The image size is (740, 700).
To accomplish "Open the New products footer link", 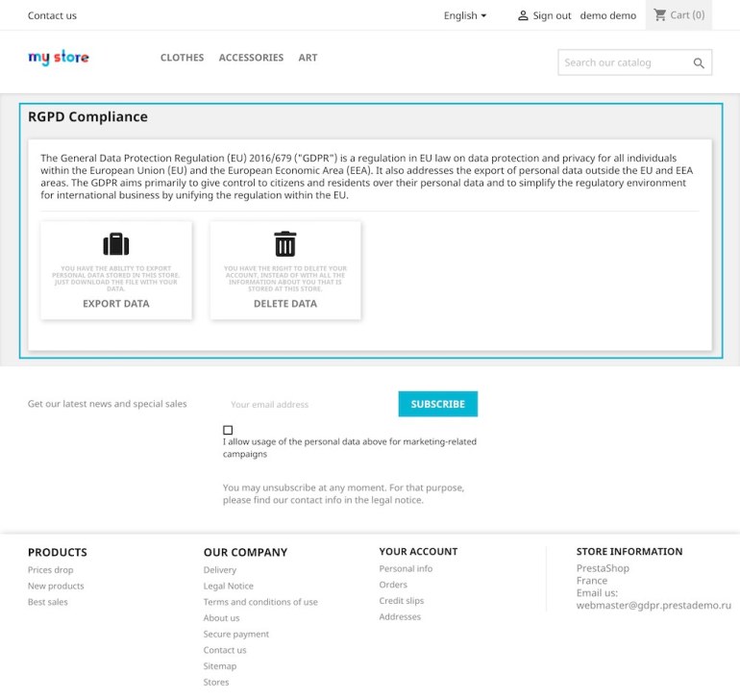I will point(56,587).
